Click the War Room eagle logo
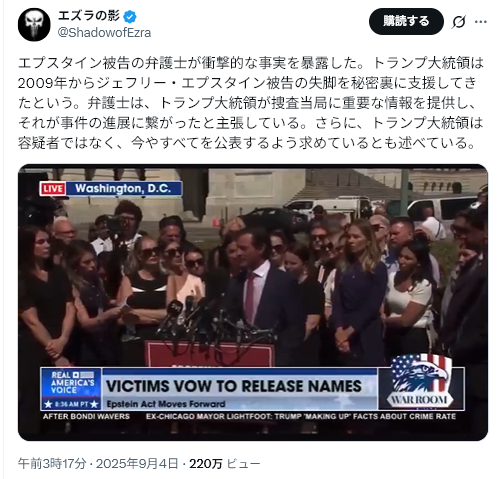499x479 pixels. pyautogui.click(x=420, y=382)
